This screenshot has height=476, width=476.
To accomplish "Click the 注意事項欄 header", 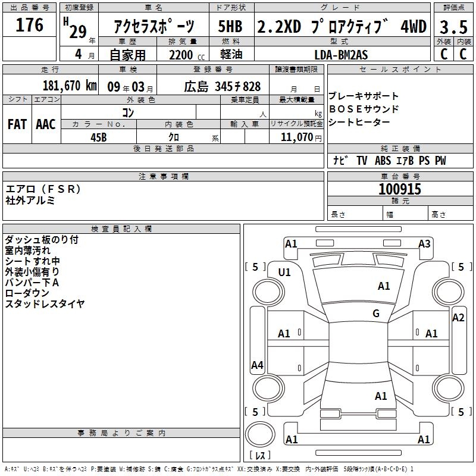I will [x=163, y=176].
